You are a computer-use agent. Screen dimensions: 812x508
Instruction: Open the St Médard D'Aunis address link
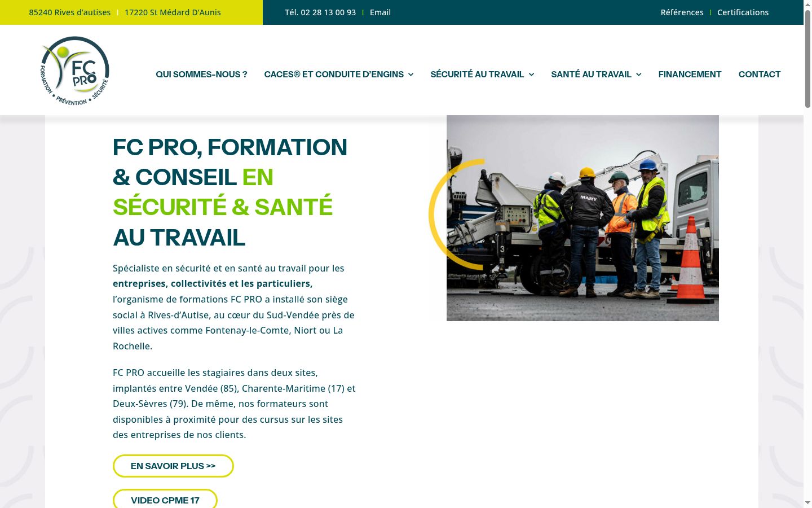(173, 12)
